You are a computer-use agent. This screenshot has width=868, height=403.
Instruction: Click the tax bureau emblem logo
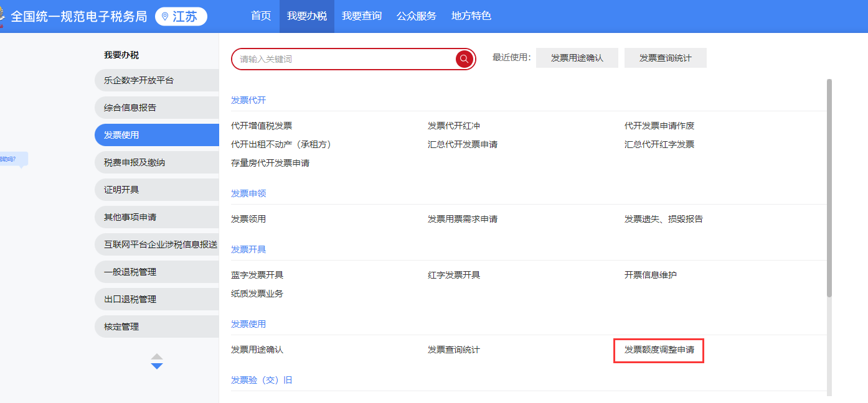(2, 16)
